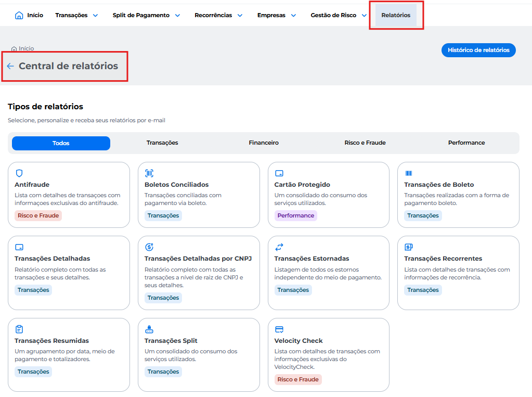Image resolution: width=532 pixels, height=397 pixels.
Task: Click the Tipos de relatórios heading
Action: (x=45, y=106)
